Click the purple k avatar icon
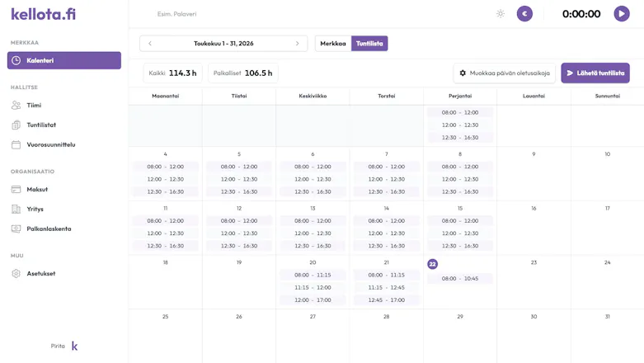Image resolution: width=644 pixels, height=363 pixels. coord(74,346)
